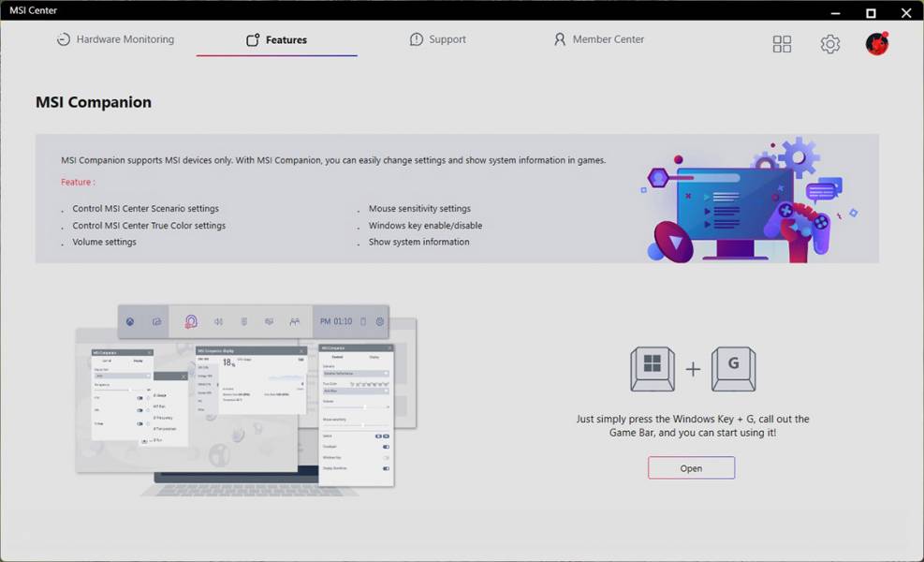Click the Xbox icon in the game bar preview
This screenshot has width=924, height=562.
coord(130,321)
